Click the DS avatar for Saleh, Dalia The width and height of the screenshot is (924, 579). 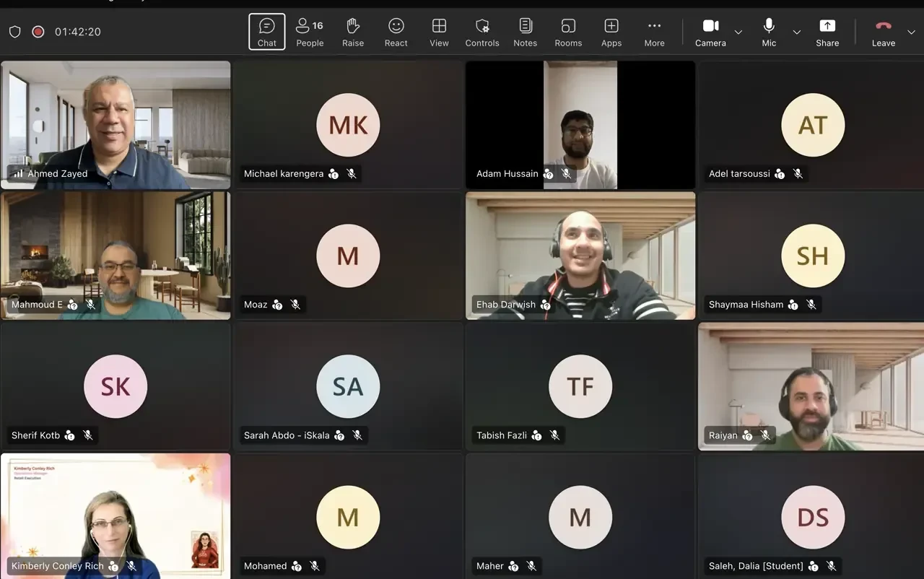pyautogui.click(x=813, y=517)
